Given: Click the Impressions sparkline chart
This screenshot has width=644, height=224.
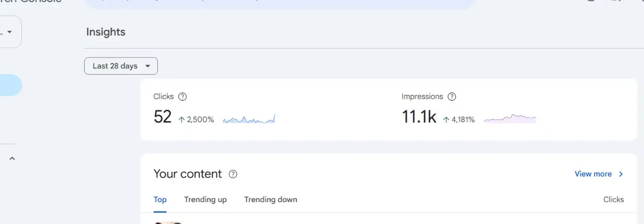Looking at the screenshot, I should pos(510,119).
